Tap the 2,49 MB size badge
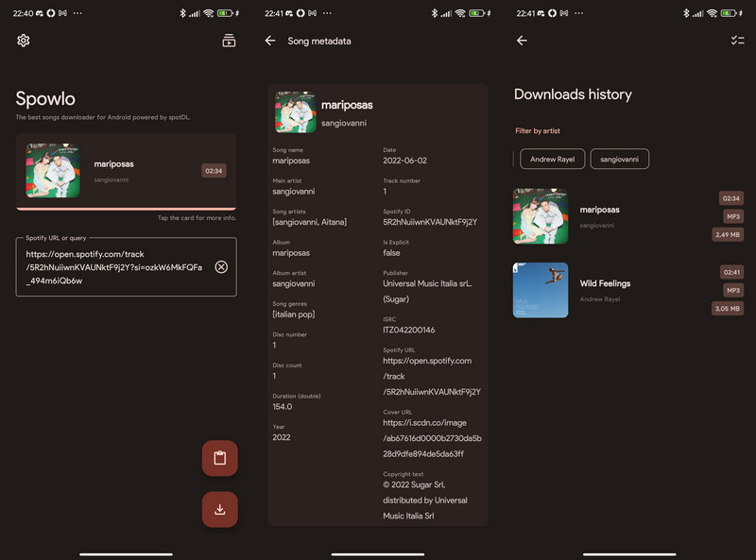This screenshot has width=756, height=560. click(728, 235)
